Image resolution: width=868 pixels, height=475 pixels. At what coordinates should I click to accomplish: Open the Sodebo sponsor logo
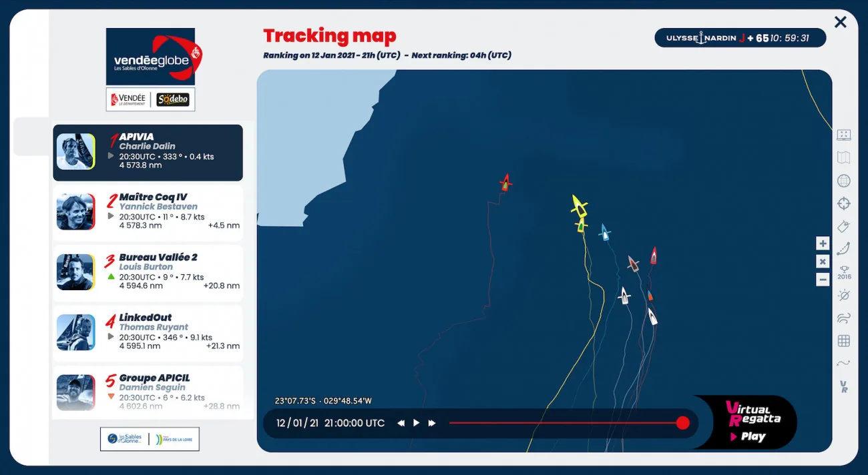tap(173, 99)
